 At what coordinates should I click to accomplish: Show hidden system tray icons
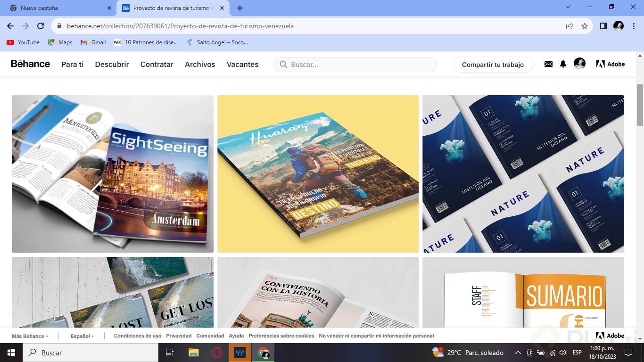point(518,353)
